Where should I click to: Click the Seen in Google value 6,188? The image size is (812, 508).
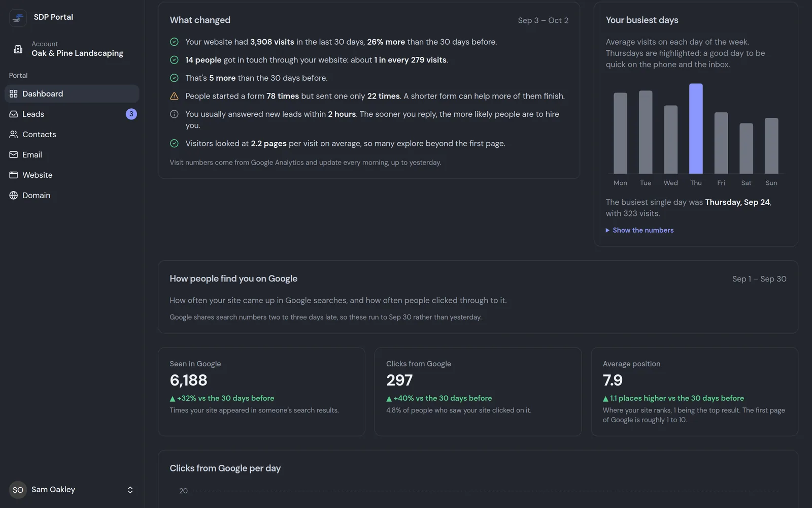tap(188, 380)
